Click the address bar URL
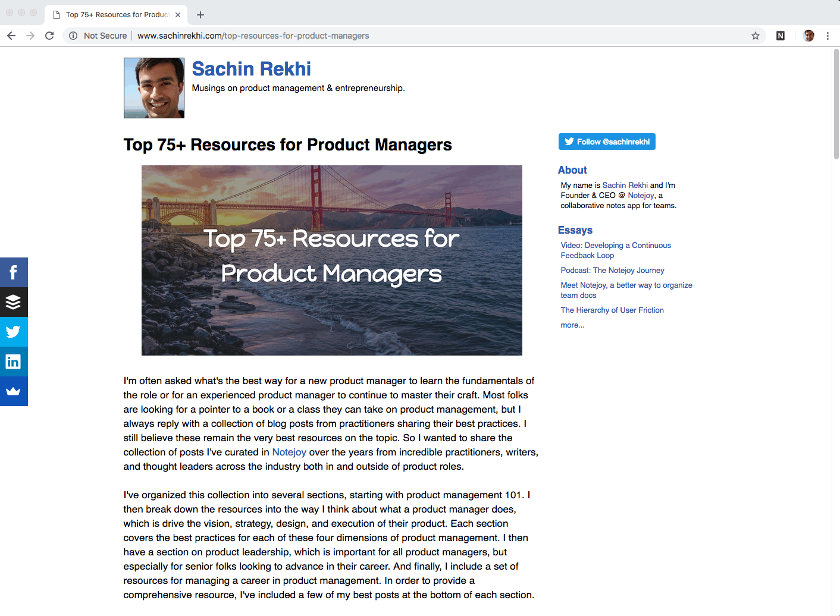 (253, 36)
